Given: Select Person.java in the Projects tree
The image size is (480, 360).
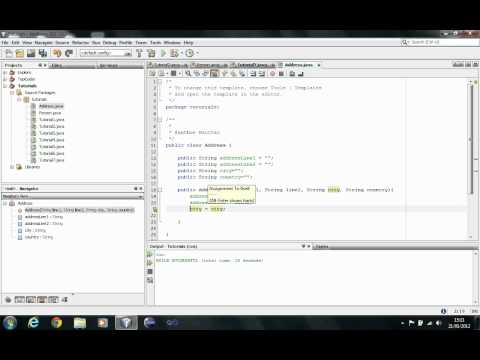Looking at the screenshot, I should click(x=50, y=113).
